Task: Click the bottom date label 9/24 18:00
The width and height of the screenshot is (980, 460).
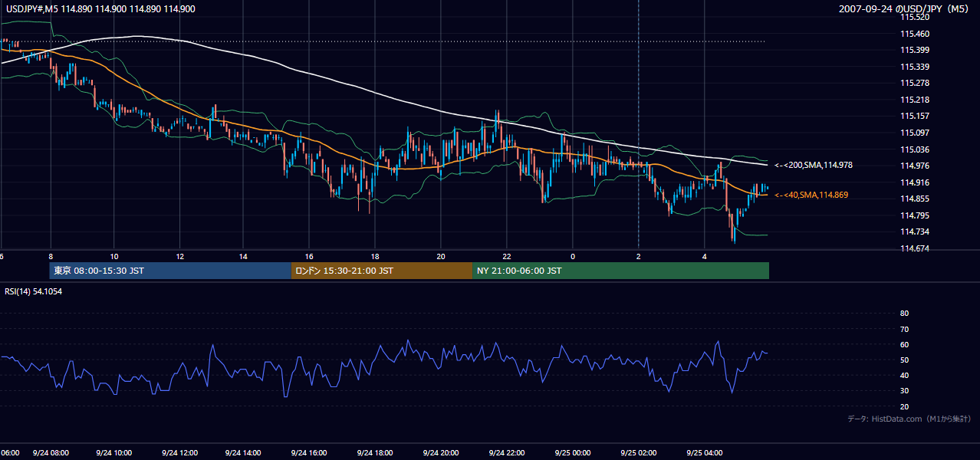Action: tap(377, 452)
